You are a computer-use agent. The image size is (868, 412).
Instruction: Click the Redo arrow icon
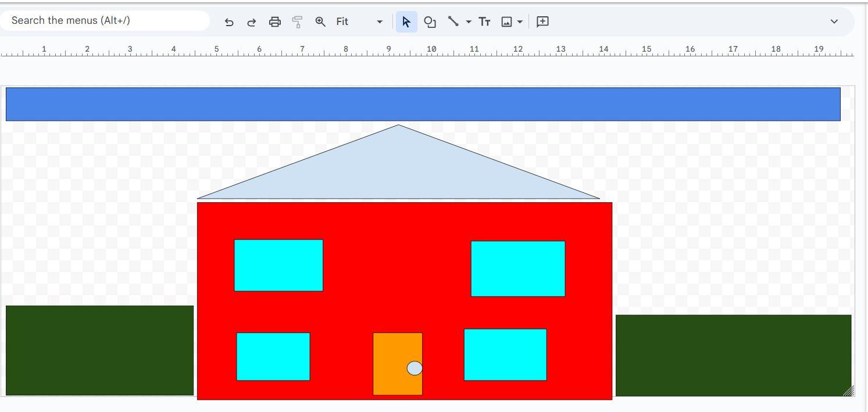(252, 22)
